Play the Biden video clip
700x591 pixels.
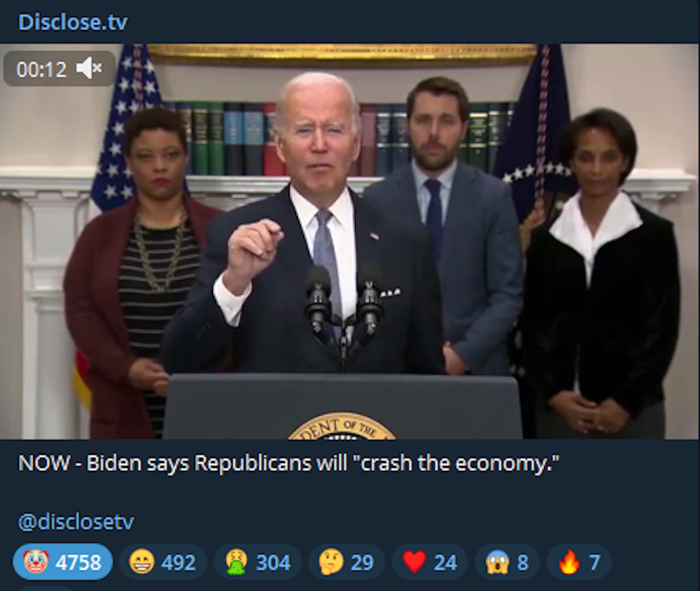tap(350, 241)
